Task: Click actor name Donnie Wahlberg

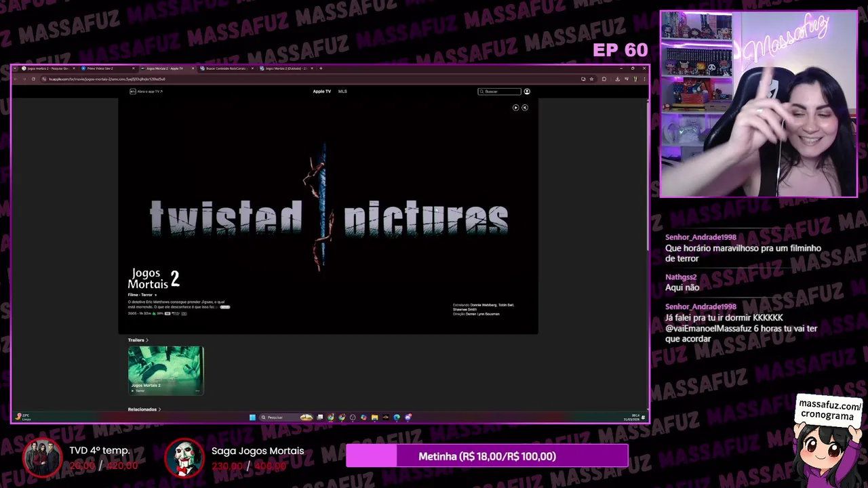Action: (x=484, y=305)
